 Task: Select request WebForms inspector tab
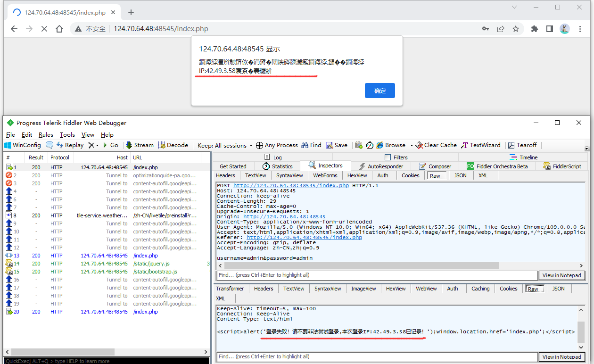[325, 175]
